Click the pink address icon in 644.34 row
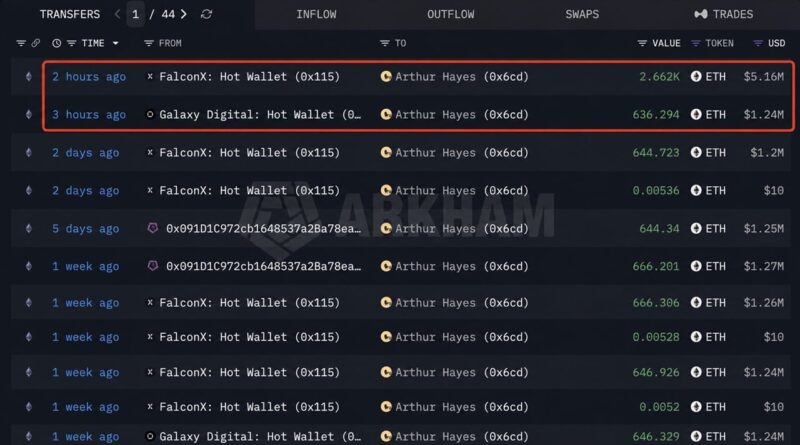The height and width of the screenshot is (445, 800). pyautogui.click(x=153, y=228)
